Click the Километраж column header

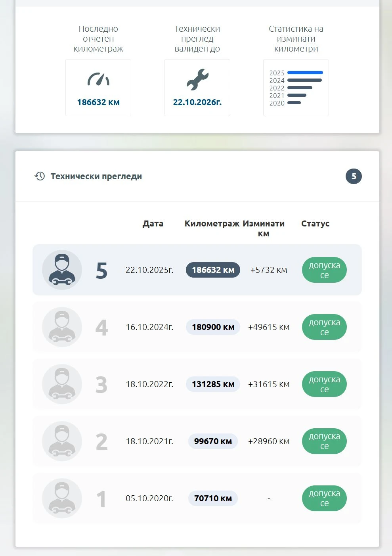[x=212, y=224]
